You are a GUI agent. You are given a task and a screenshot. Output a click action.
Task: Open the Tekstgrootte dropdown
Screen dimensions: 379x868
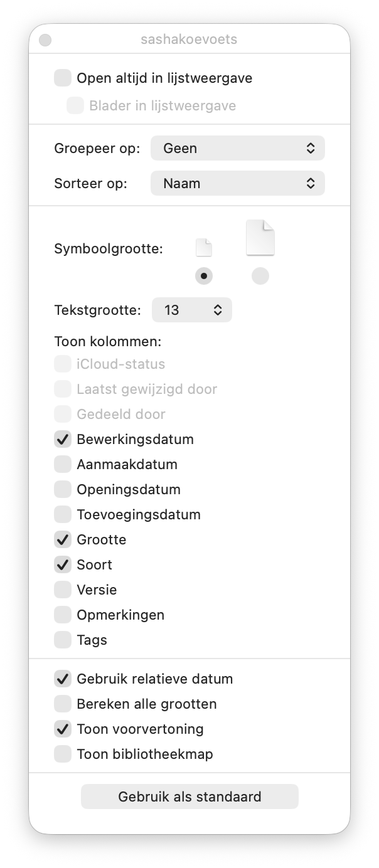(x=192, y=310)
